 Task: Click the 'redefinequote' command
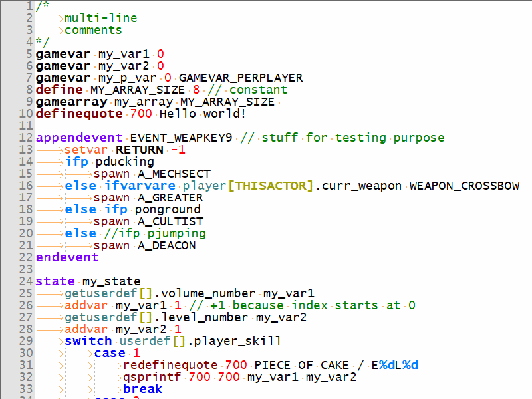click(170, 365)
